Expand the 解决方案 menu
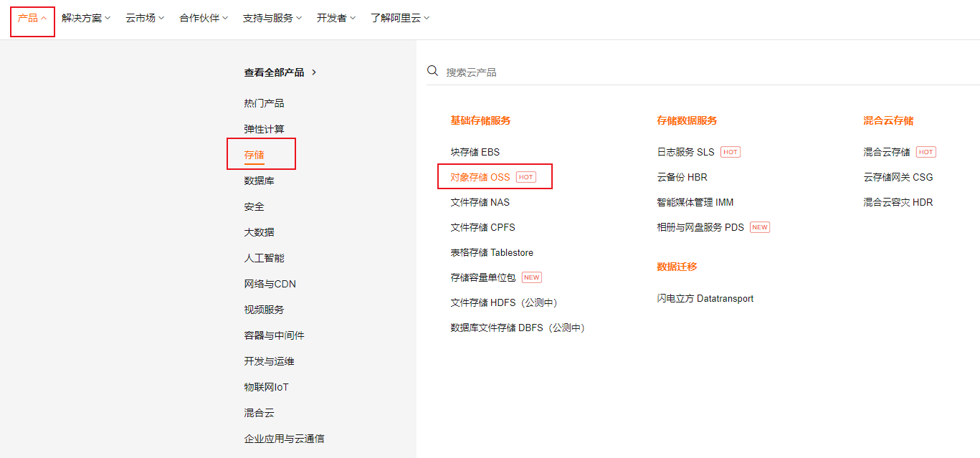 pyautogui.click(x=86, y=18)
